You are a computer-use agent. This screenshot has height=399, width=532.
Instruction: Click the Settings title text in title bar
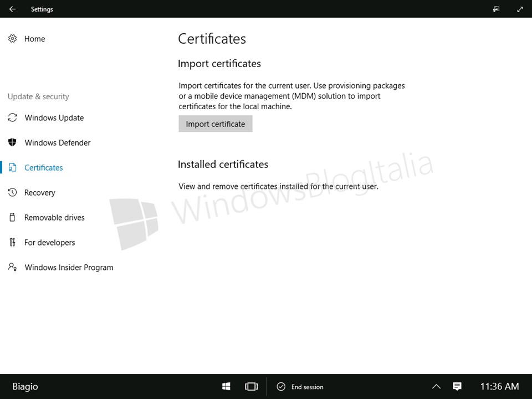42,9
